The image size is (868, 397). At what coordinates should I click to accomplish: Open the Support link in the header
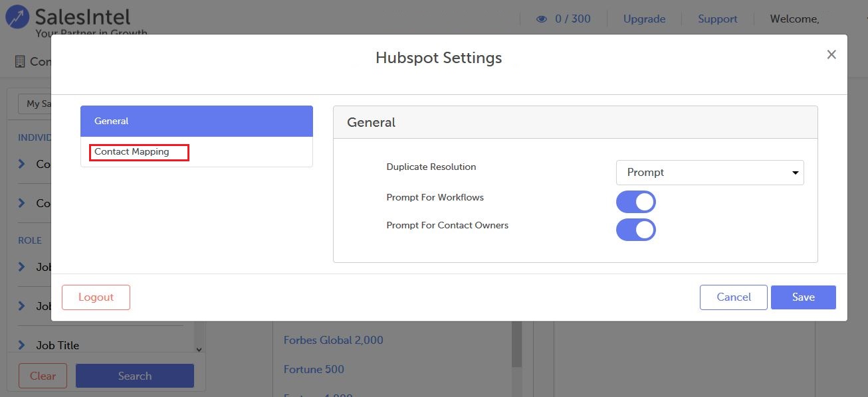pos(718,19)
